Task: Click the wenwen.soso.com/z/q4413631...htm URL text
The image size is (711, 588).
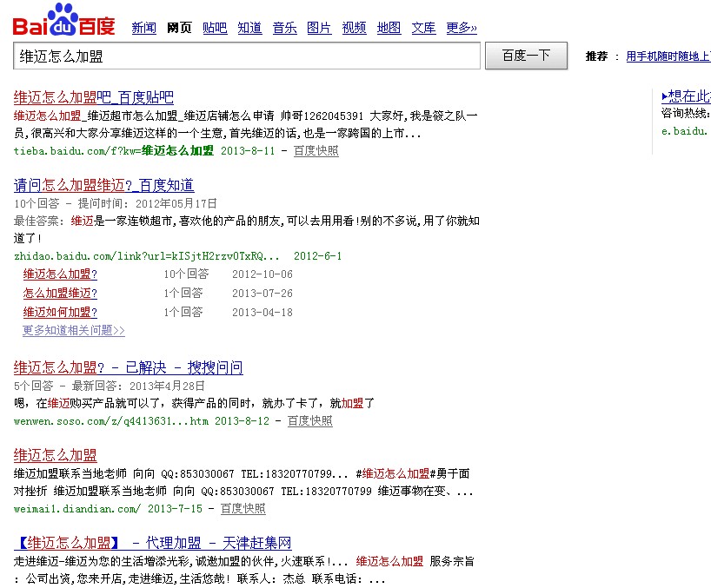Action: coord(111,421)
